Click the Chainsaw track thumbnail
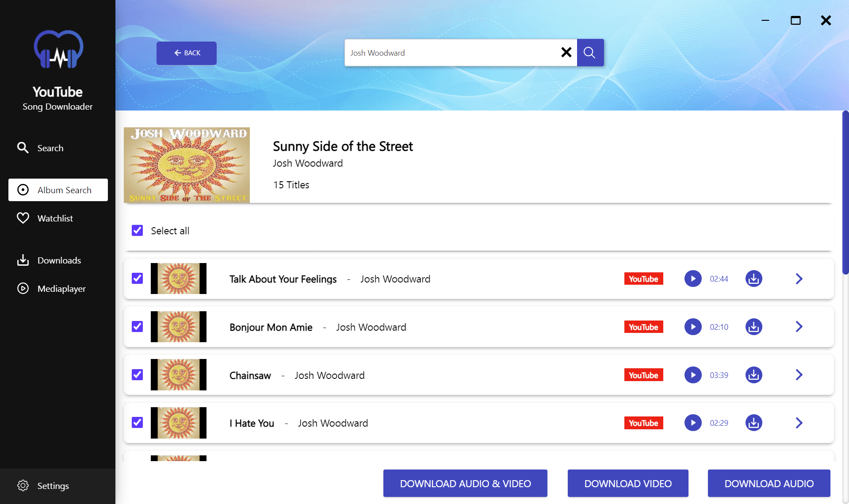This screenshot has height=504, width=849. 179,375
